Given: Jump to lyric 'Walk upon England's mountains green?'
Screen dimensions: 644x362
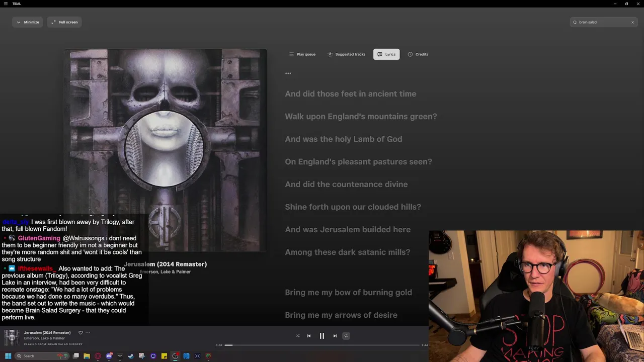Looking at the screenshot, I should click(361, 117).
